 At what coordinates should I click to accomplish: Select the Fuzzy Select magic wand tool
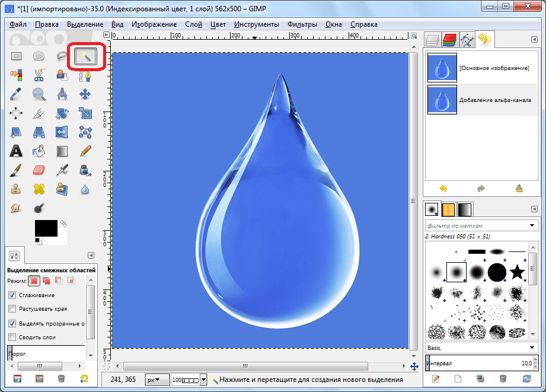[86, 56]
